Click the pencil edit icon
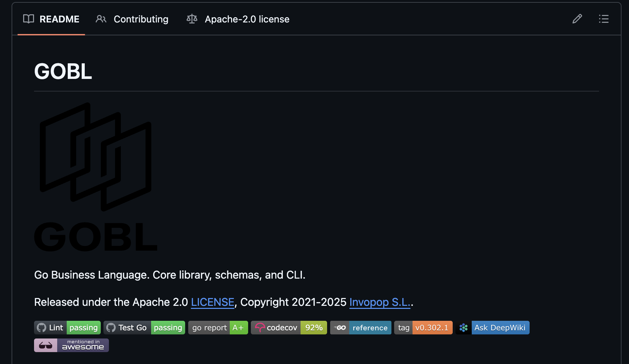The height and width of the screenshot is (364, 629). [577, 19]
